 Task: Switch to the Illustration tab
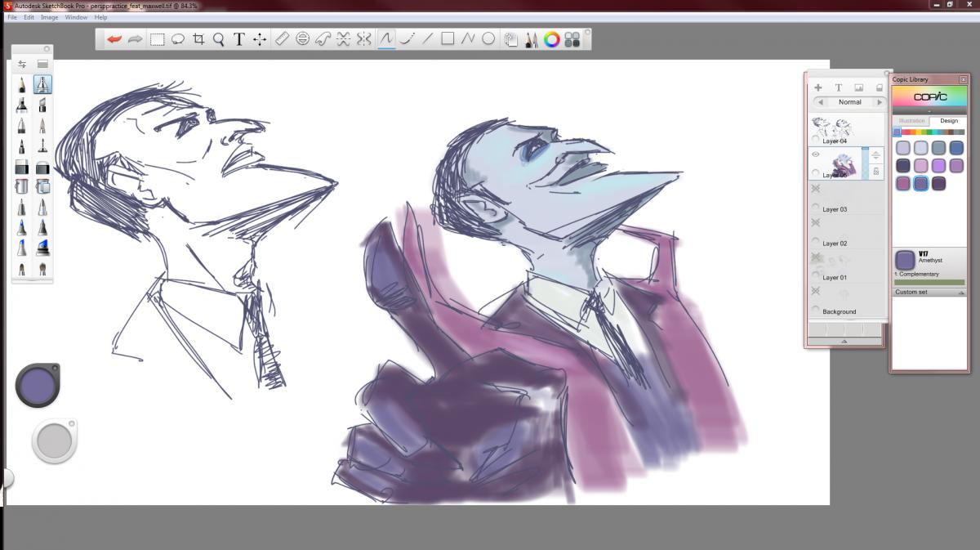coord(911,121)
